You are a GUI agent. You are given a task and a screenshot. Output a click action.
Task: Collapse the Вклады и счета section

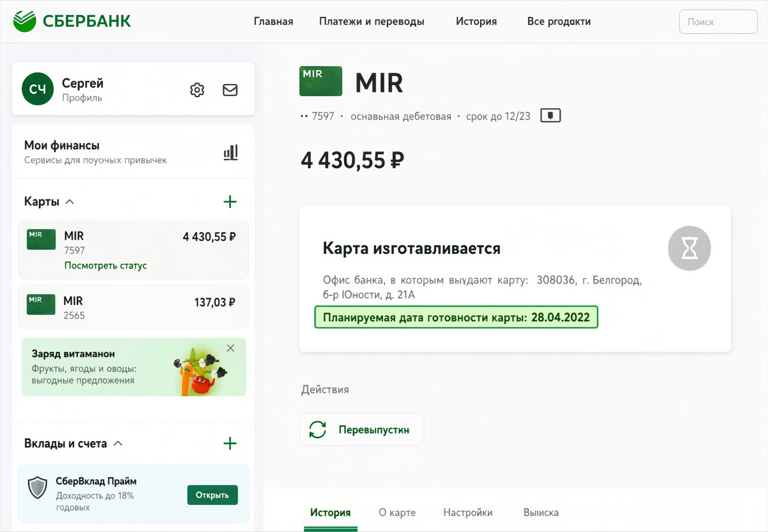point(118,443)
